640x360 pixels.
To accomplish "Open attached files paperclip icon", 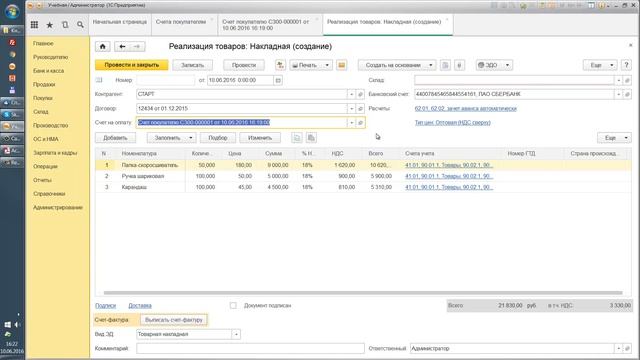I will coord(459,65).
